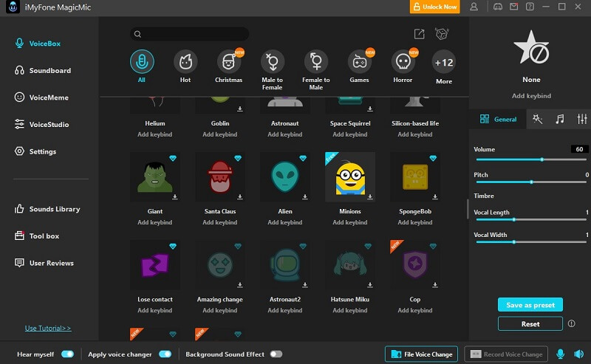The height and width of the screenshot is (364, 591).
Task: Click the Unlock Now button
Action: point(435,7)
